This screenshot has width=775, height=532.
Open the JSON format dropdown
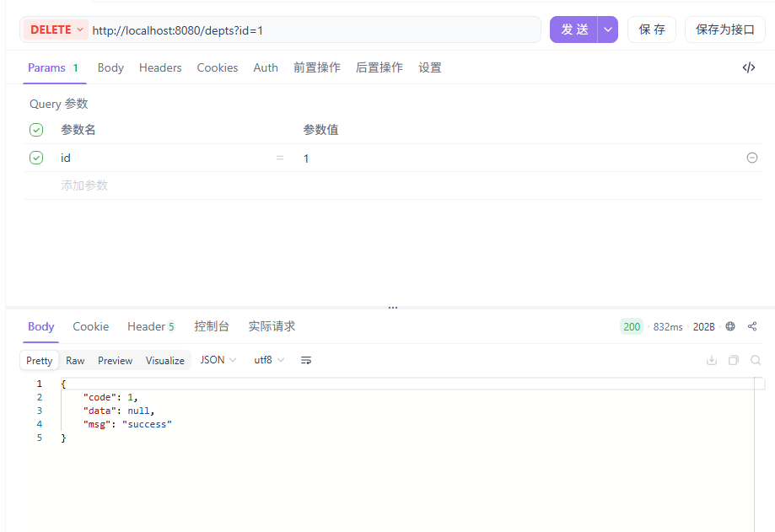pos(218,360)
